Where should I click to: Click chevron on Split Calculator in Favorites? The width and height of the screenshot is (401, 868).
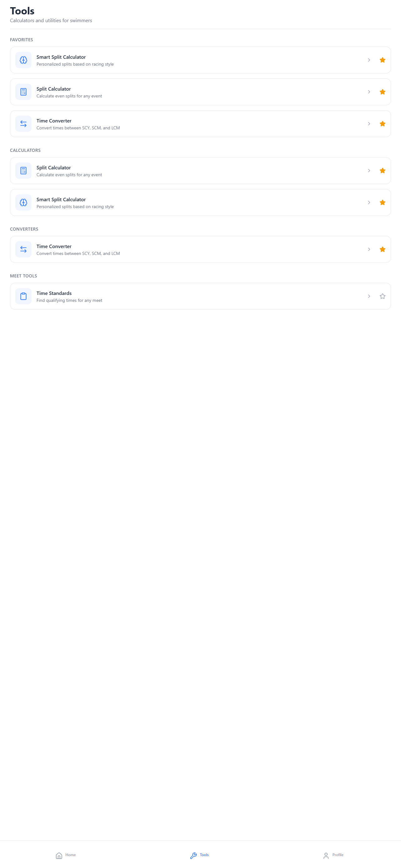[369, 92]
